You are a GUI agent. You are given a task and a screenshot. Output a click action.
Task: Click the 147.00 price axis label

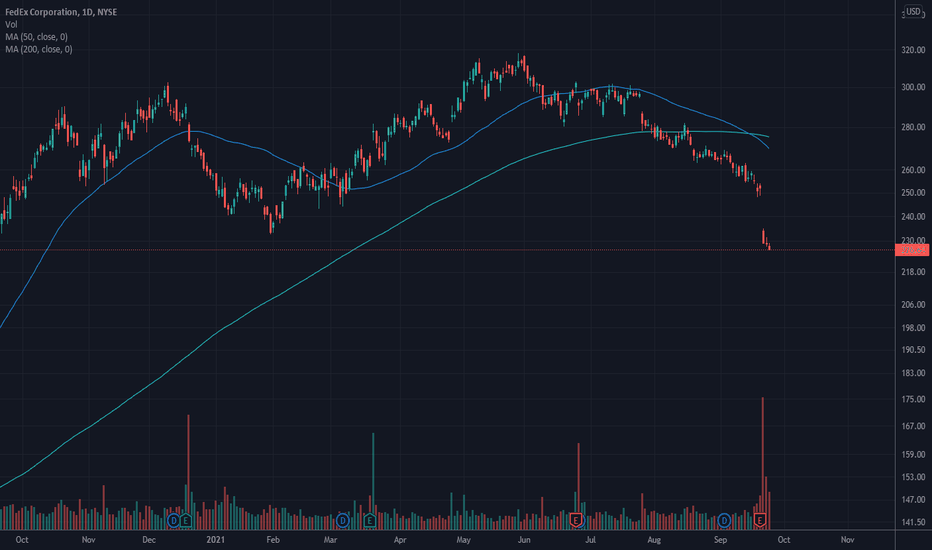913,499
